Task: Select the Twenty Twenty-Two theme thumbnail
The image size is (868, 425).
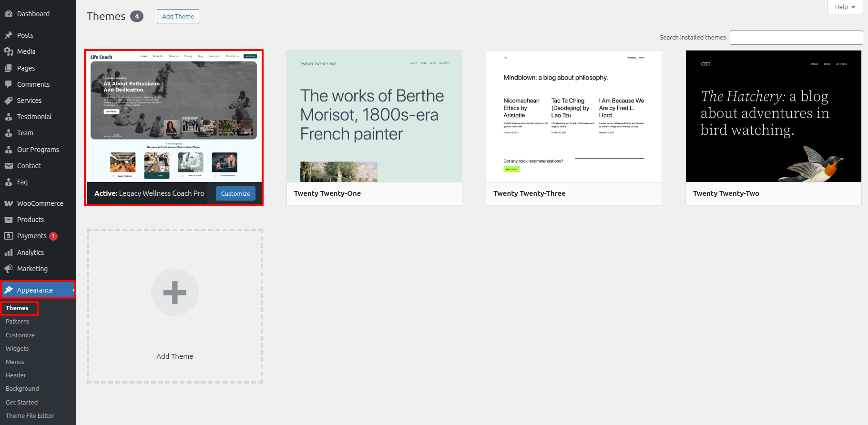Action: [773, 116]
